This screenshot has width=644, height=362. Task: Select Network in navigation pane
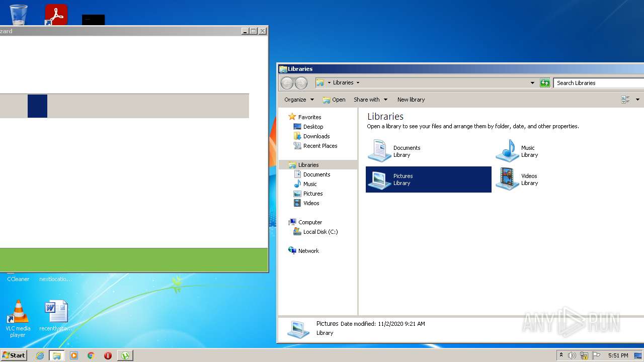[308, 251]
